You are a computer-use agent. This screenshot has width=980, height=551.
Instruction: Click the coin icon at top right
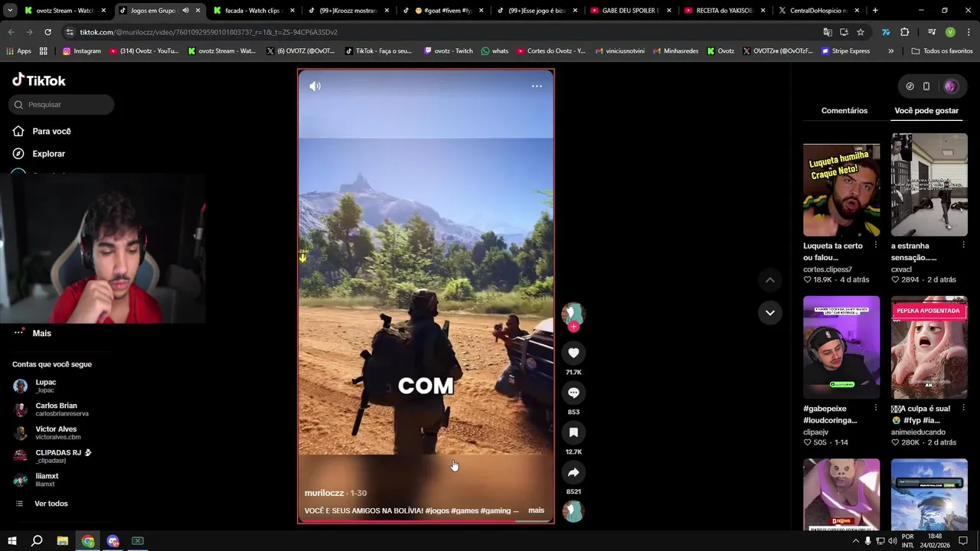(910, 86)
